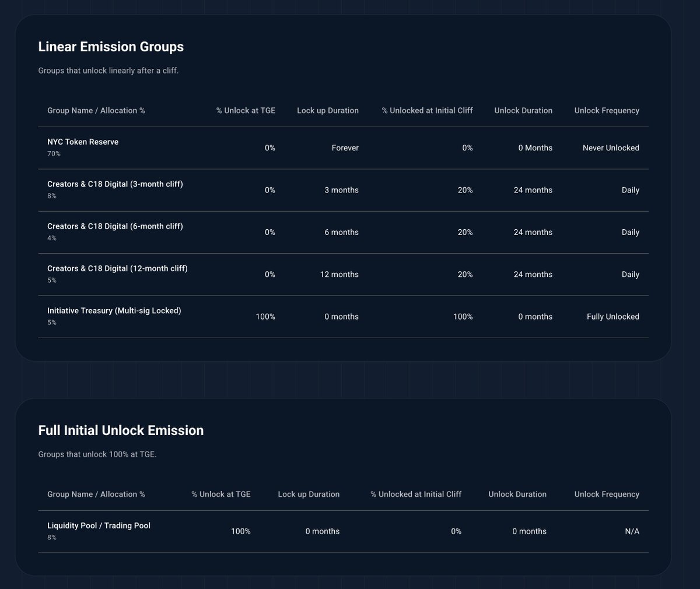The width and height of the screenshot is (700, 589).
Task: Click the 8% allocation under Liquidity Pool
Action: click(x=52, y=538)
